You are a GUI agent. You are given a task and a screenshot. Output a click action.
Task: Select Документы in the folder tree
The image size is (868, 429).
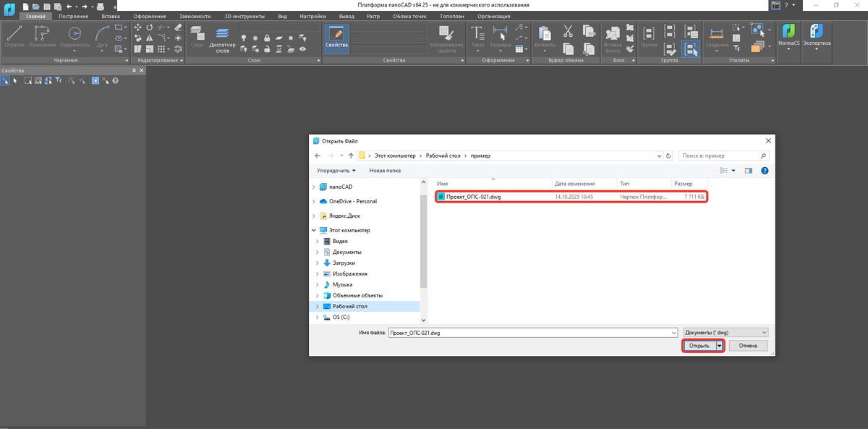pyautogui.click(x=346, y=252)
